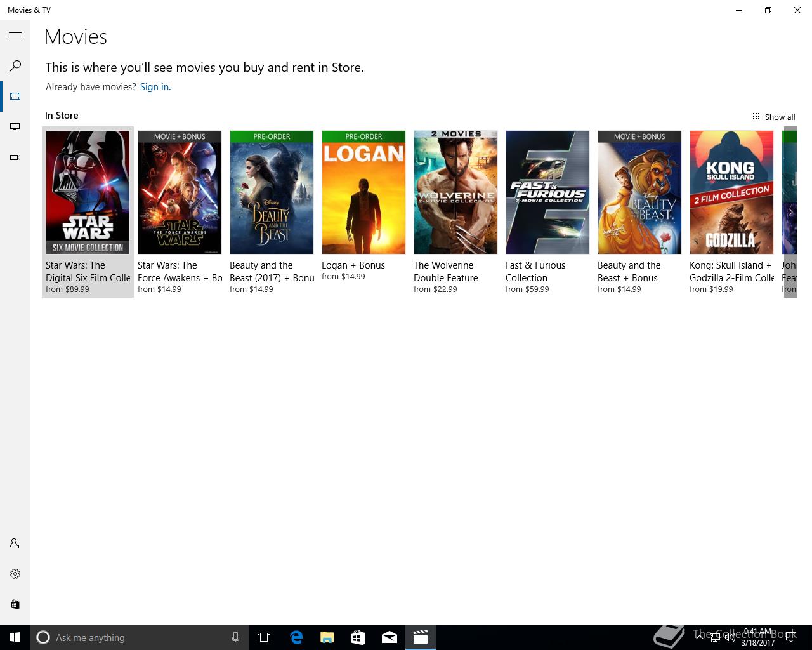Open the Settings gear icon
This screenshot has height=650, width=812.
(15, 574)
